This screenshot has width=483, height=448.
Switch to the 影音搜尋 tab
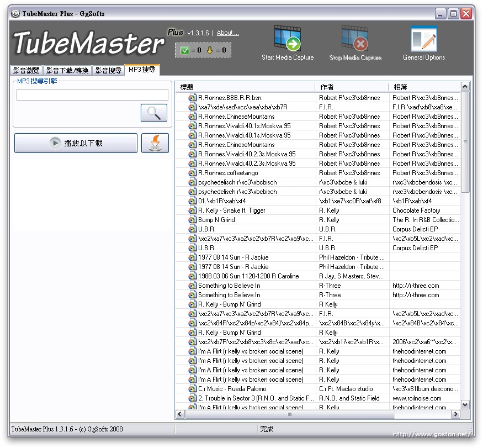pos(108,70)
